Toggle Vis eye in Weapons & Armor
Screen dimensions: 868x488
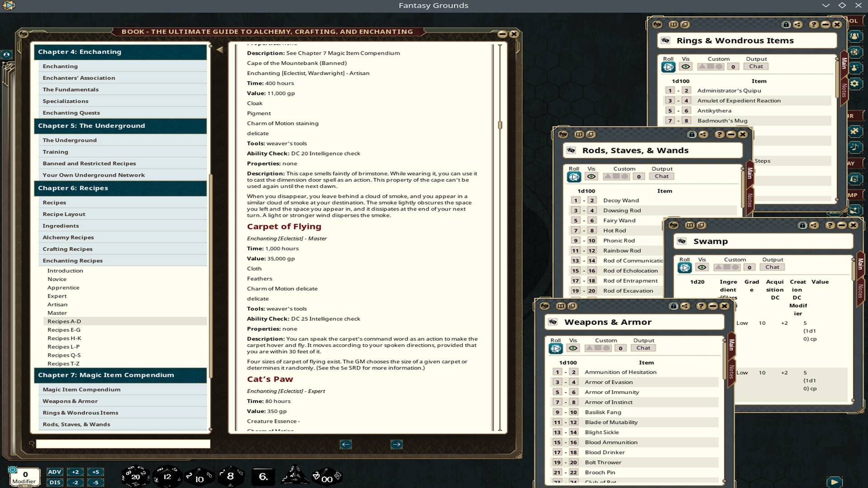click(573, 348)
